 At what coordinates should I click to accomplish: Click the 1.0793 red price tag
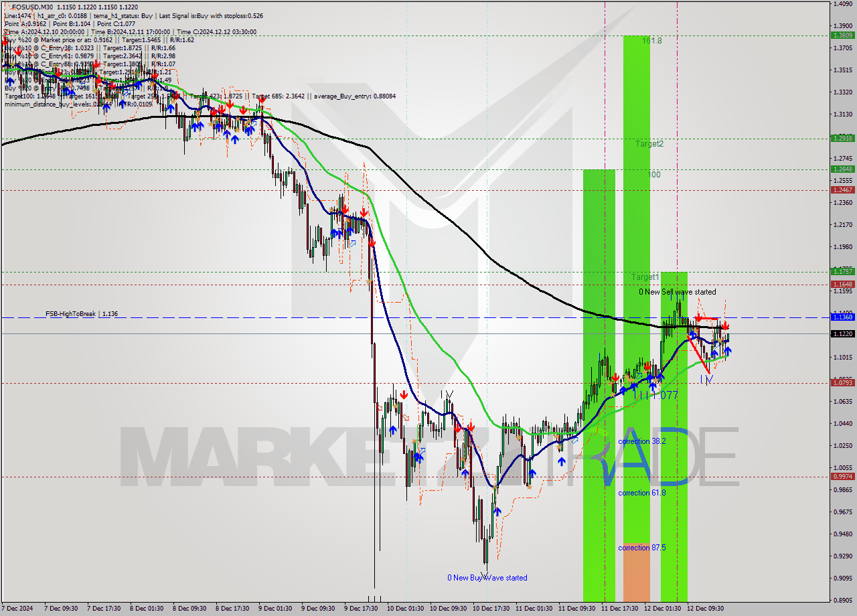[842, 383]
